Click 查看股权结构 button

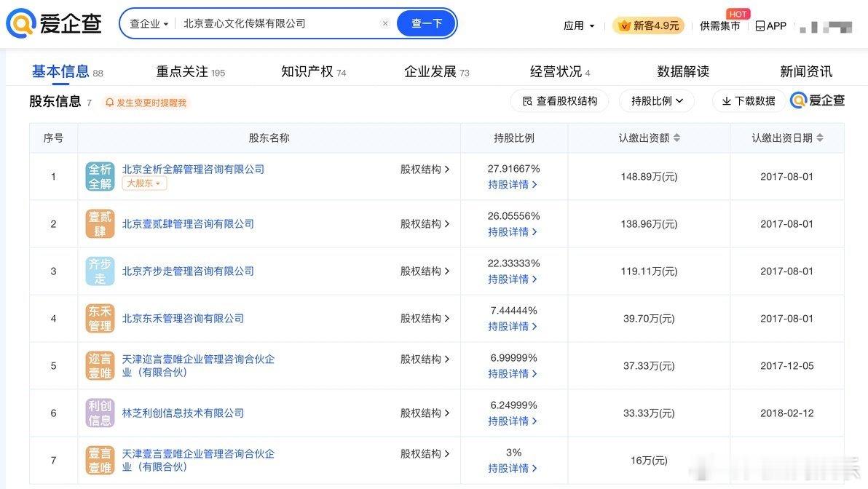pos(560,100)
